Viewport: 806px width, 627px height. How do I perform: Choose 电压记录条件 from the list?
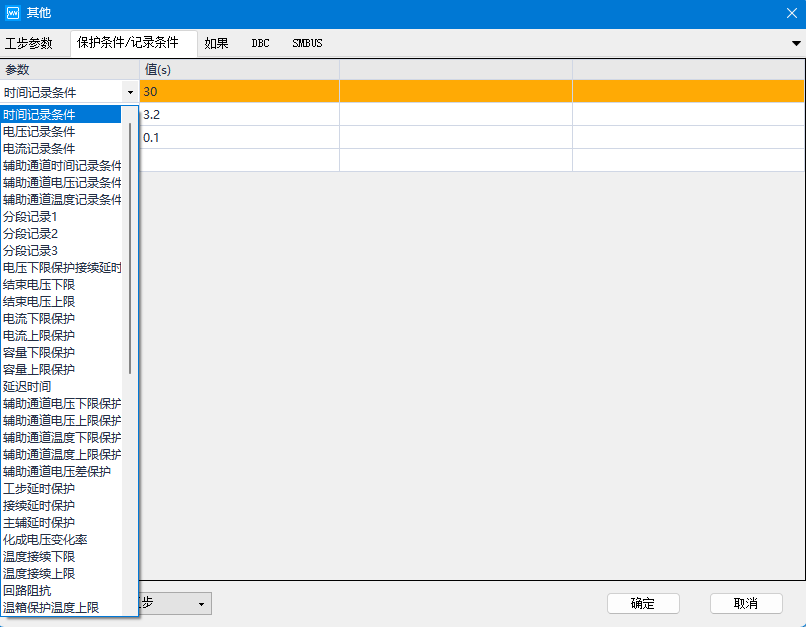61,132
